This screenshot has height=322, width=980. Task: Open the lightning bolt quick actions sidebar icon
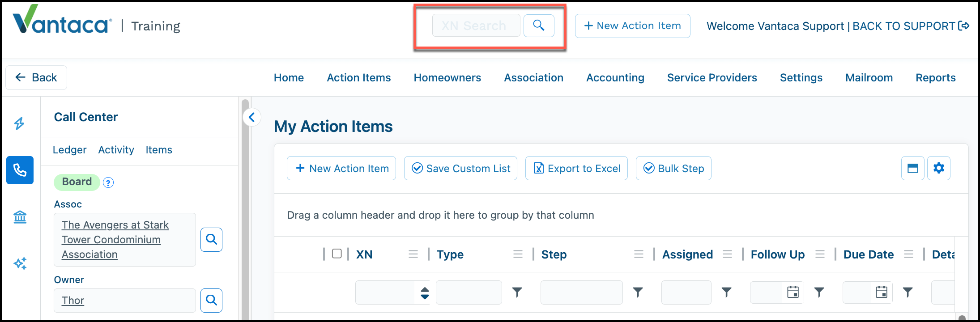click(19, 123)
